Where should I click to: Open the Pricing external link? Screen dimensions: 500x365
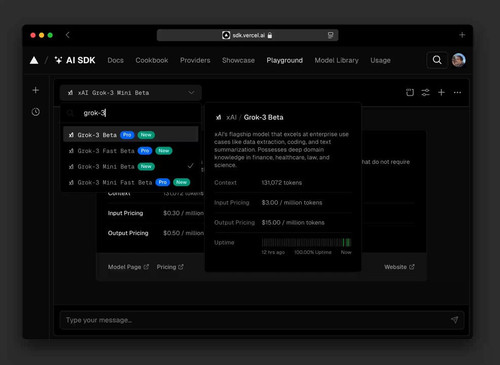[x=170, y=267]
